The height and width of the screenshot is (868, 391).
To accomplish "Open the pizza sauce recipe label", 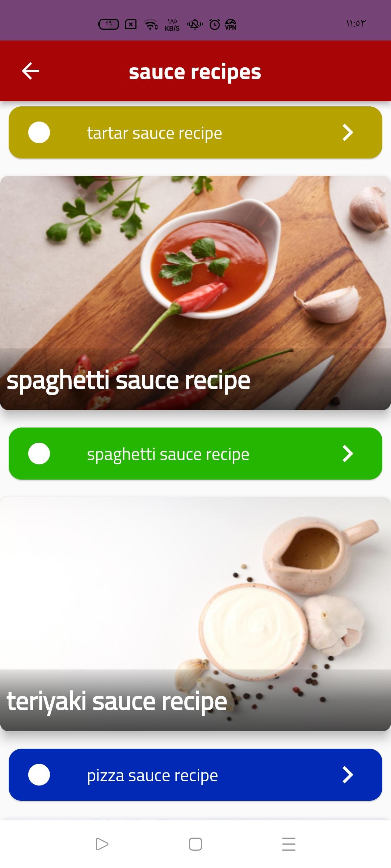I will tap(152, 775).
